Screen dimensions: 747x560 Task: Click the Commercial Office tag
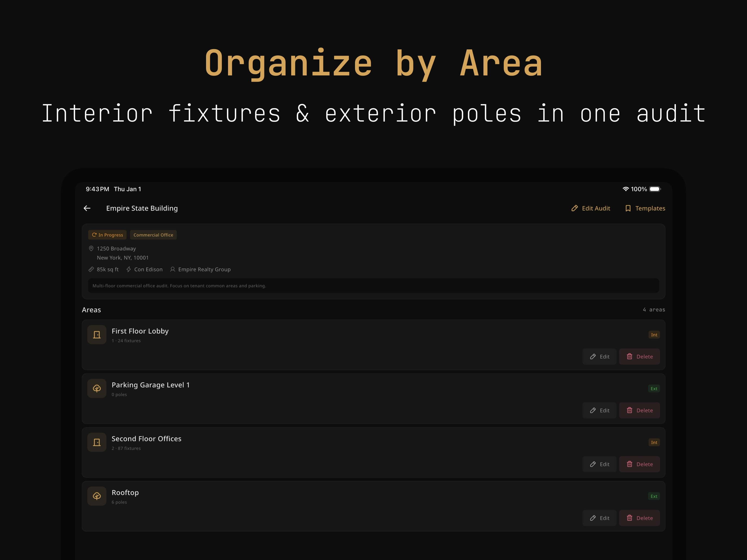153,235
